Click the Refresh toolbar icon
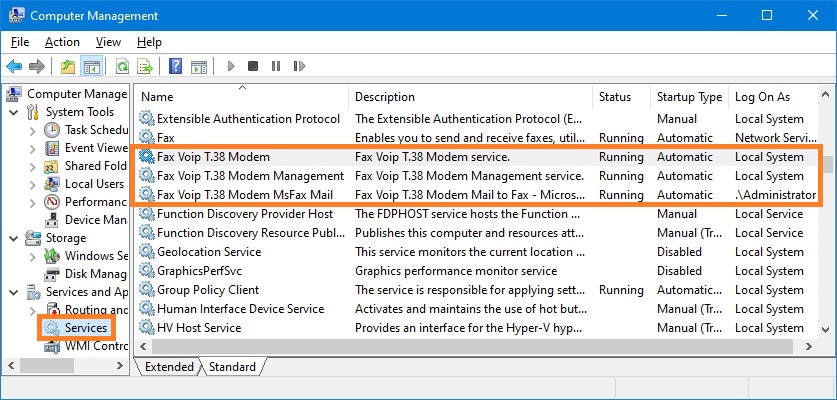This screenshot has height=400, width=837. point(123,66)
